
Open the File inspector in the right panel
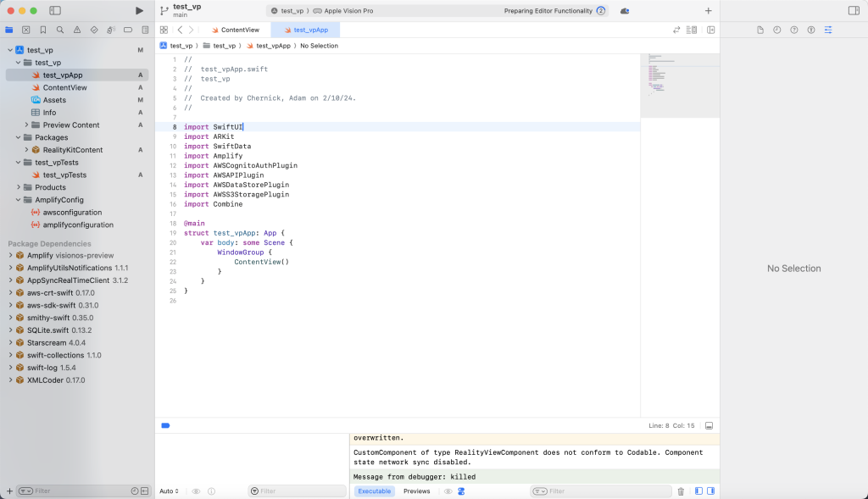[x=760, y=30]
